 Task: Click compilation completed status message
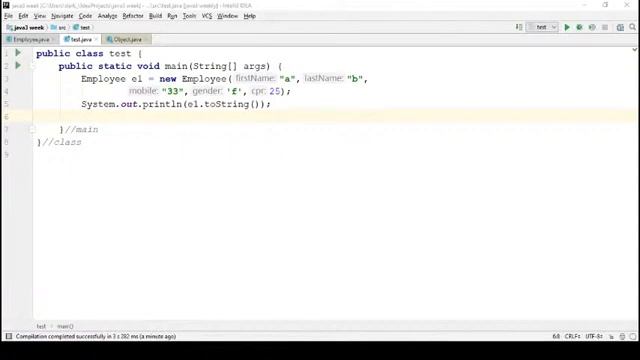pos(96,336)
